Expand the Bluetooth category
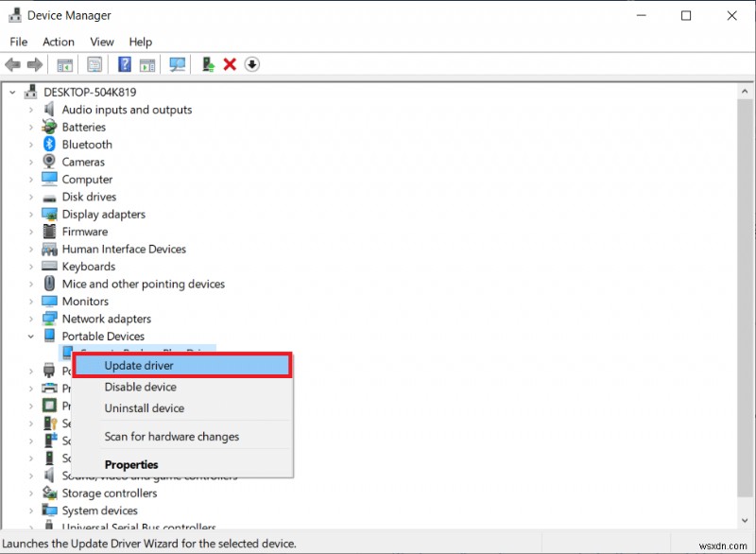The width and height of the screenshot is (756, 554). click(31, 144)
